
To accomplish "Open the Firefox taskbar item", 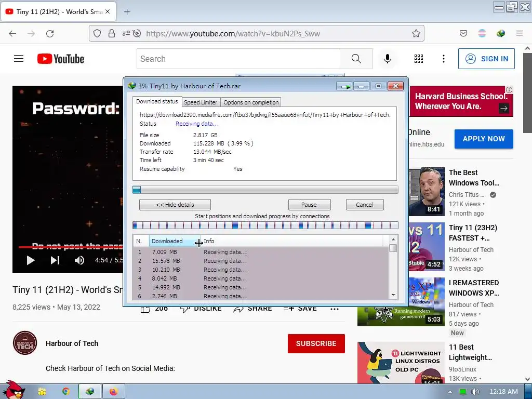I will 114,392.
